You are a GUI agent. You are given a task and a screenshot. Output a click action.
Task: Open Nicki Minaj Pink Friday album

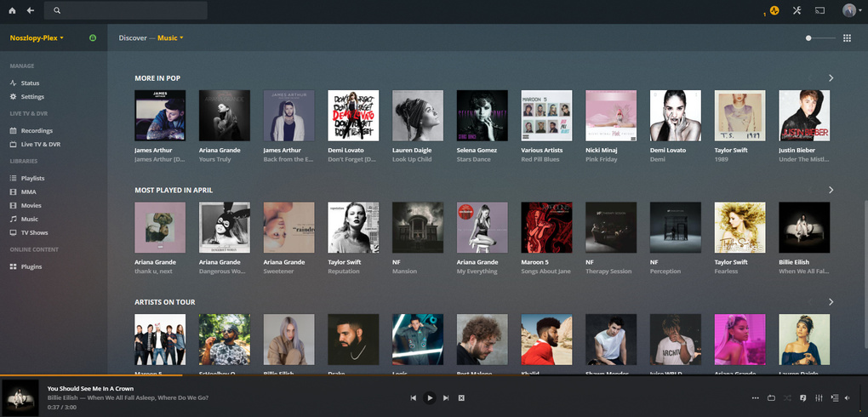[611, 115]
